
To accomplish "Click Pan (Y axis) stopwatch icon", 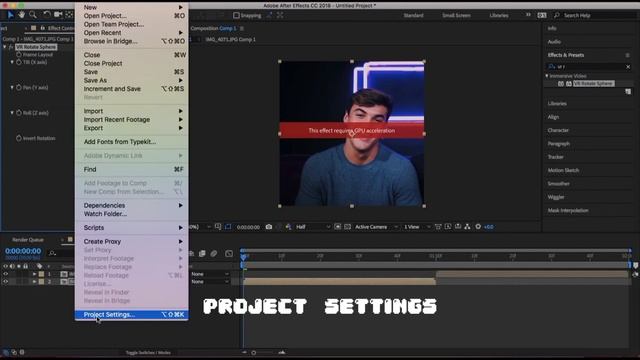I will point(19,87).
